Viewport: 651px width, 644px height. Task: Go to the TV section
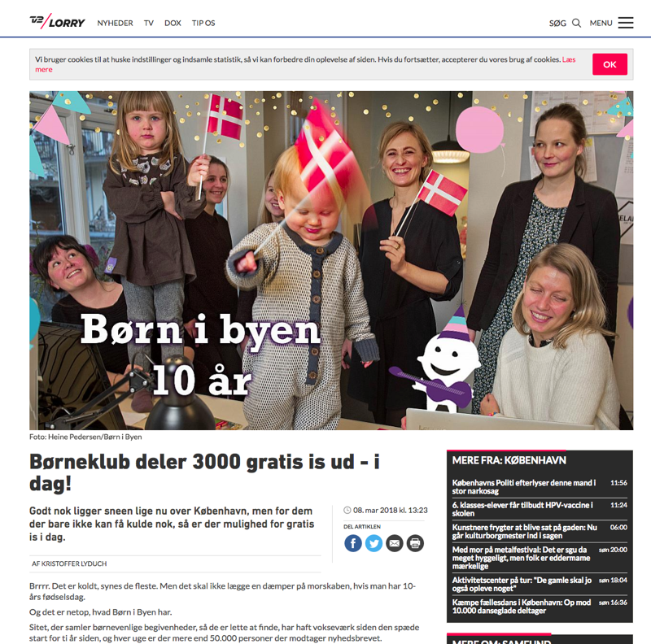click(x=149, y=24)
